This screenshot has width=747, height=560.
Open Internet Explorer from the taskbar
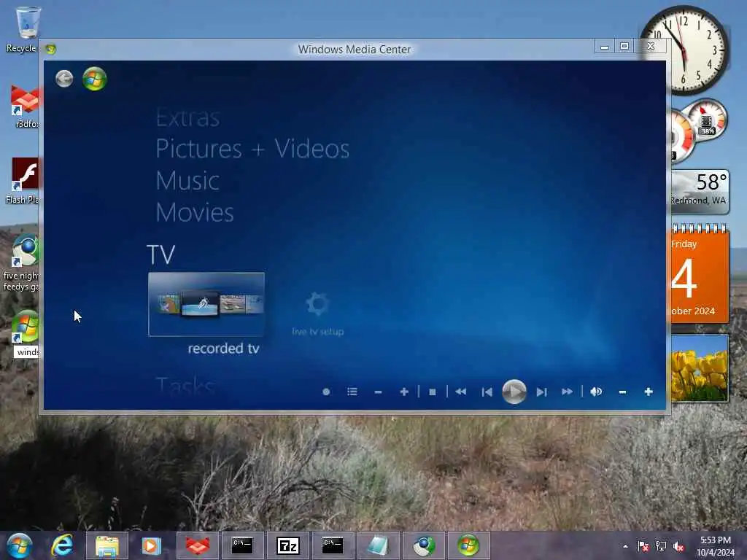(63, 545)
